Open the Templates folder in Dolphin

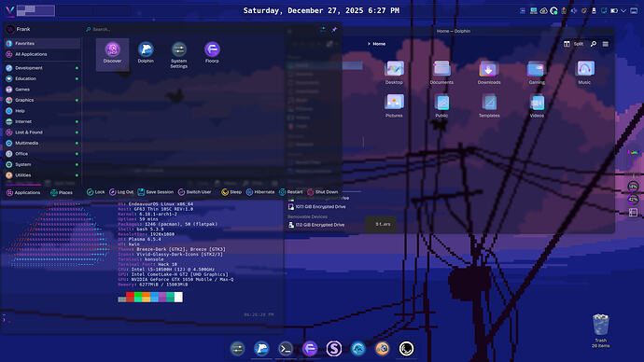point(489,105)
